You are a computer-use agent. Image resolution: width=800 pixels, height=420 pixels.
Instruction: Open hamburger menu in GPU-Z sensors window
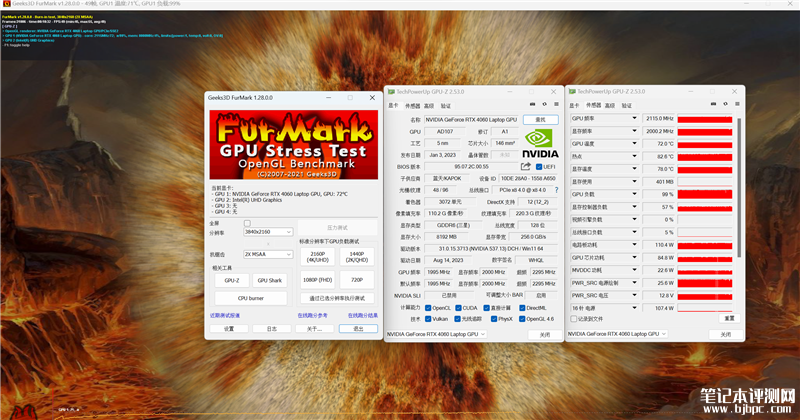click(737, 104)
